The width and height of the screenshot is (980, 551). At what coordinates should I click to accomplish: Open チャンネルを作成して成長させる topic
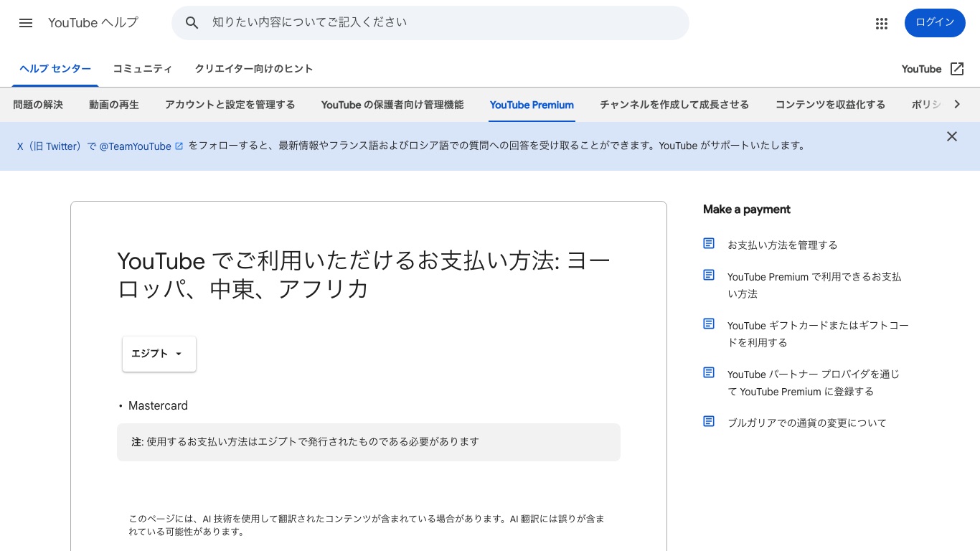tap(674, 105)
